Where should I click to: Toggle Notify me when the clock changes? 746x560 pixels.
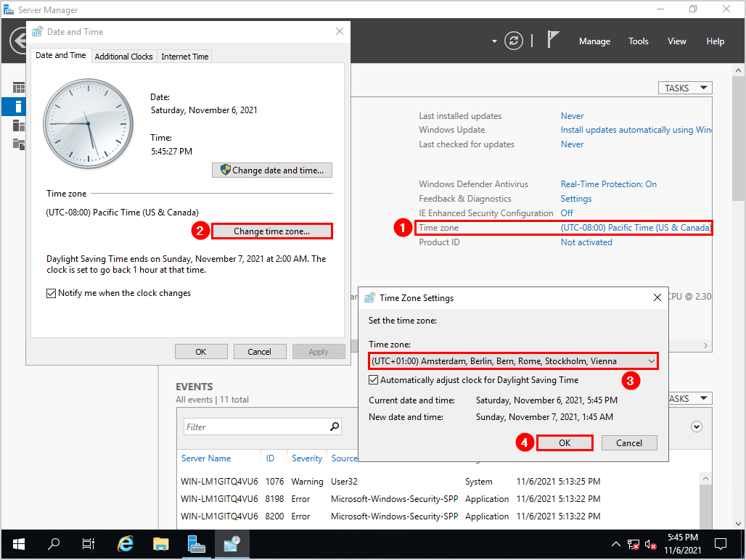pyautogui.click(x=51, y=293)
